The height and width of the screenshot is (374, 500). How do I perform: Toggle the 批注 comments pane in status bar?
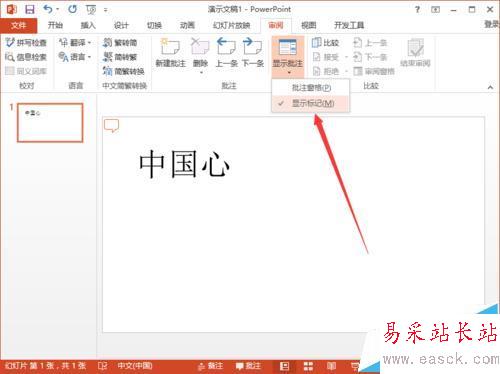click(248, 366)
